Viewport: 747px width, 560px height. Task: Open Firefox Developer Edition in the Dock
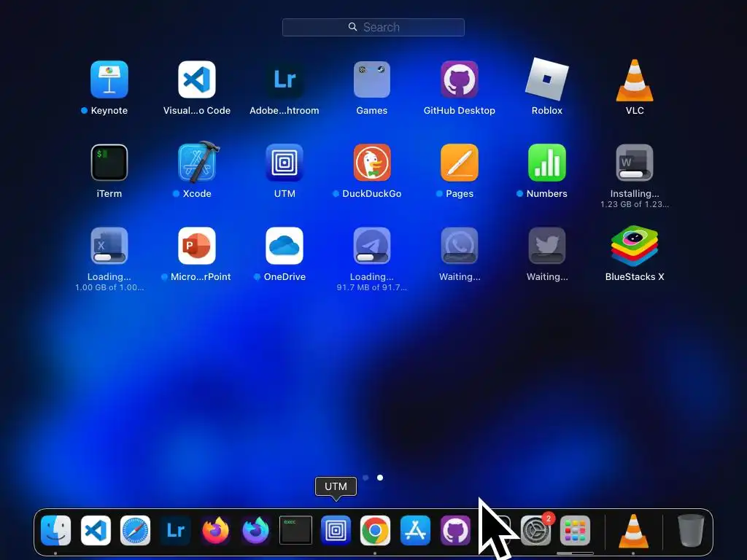[x=255, y=531]
